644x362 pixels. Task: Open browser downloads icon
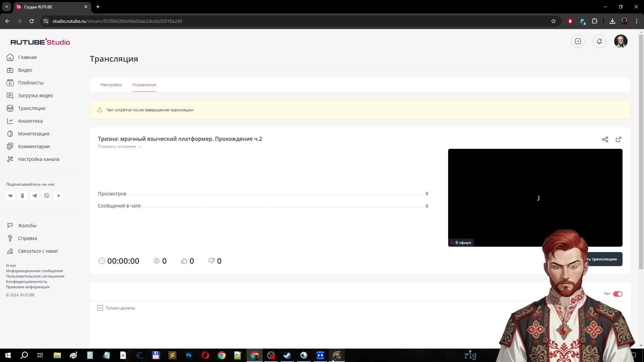coord(612,21)
